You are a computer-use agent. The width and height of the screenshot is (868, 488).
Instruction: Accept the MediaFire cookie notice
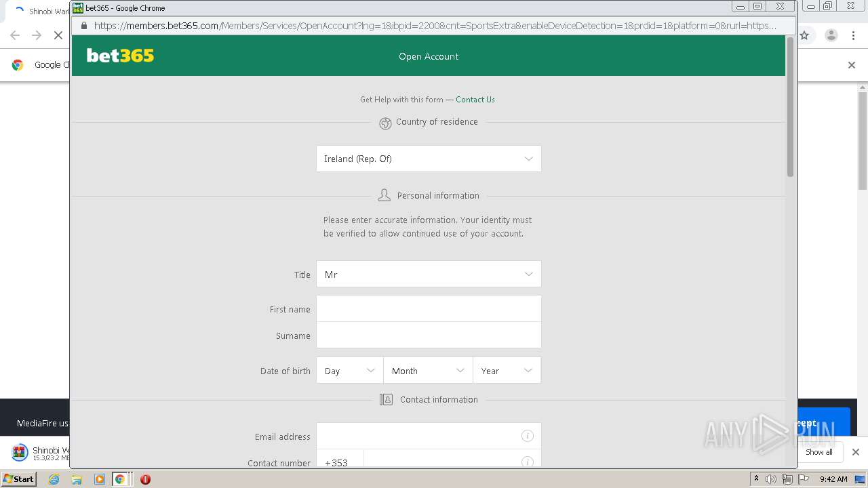[824, 423]
